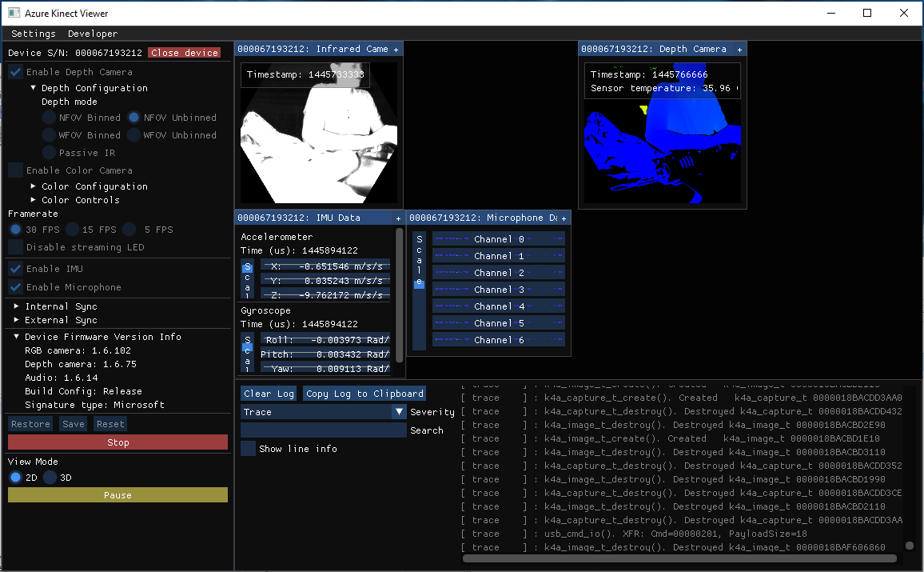Screen dimensions: 924x572
Task: Collapse Device Firmware Version Info section
Action: (x=17, y=337)
